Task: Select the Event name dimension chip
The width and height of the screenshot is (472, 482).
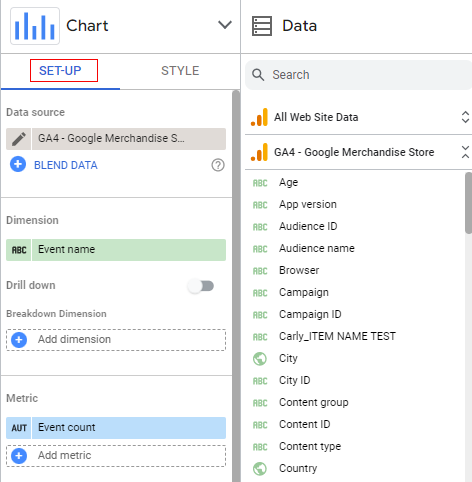Action: point(129,250)
